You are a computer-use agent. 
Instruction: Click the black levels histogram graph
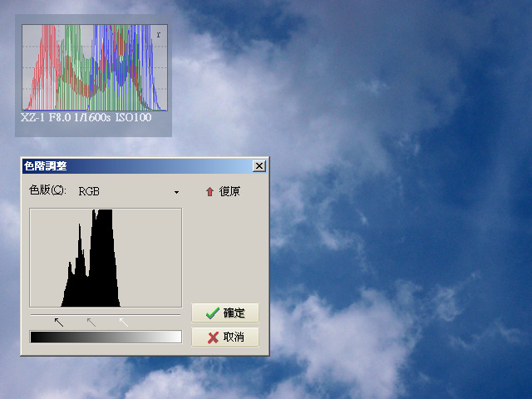(106, 258)
